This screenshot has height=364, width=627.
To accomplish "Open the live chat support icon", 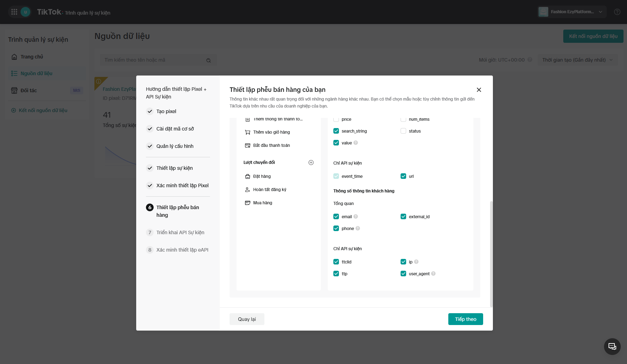I will pyautogui.click(x=612, y=347).
